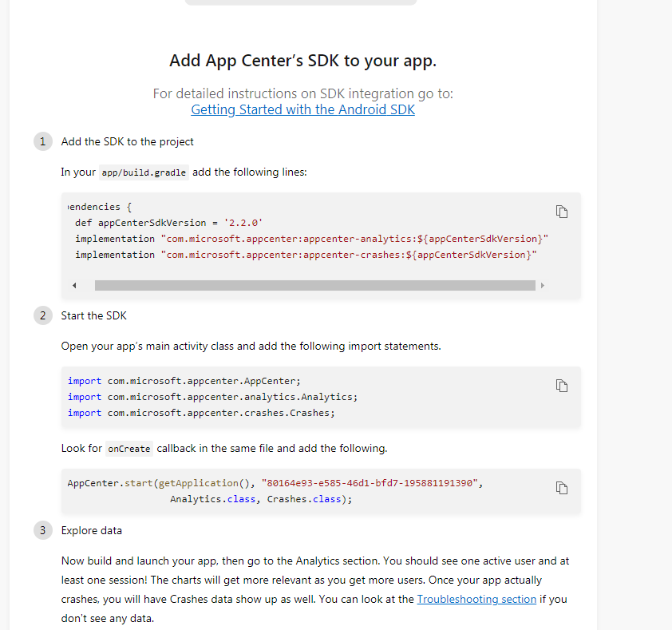Click the appcenter-analytics implementation line

pos(311,239)
